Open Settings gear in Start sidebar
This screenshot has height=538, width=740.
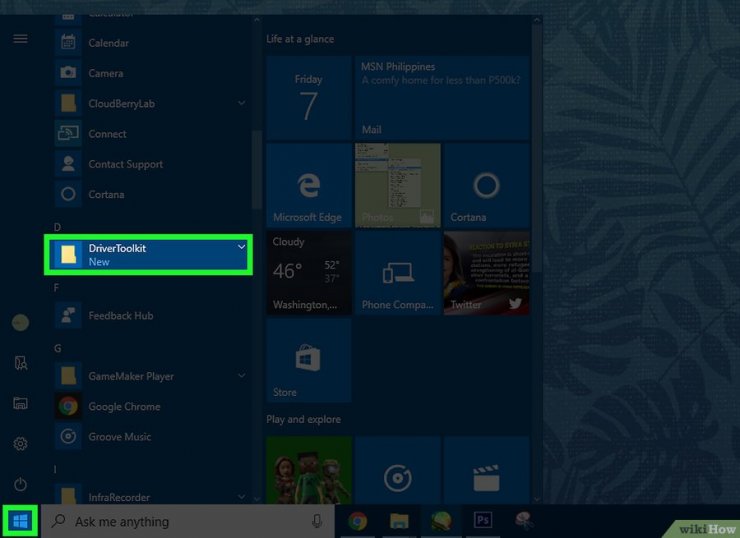point(20,443)
